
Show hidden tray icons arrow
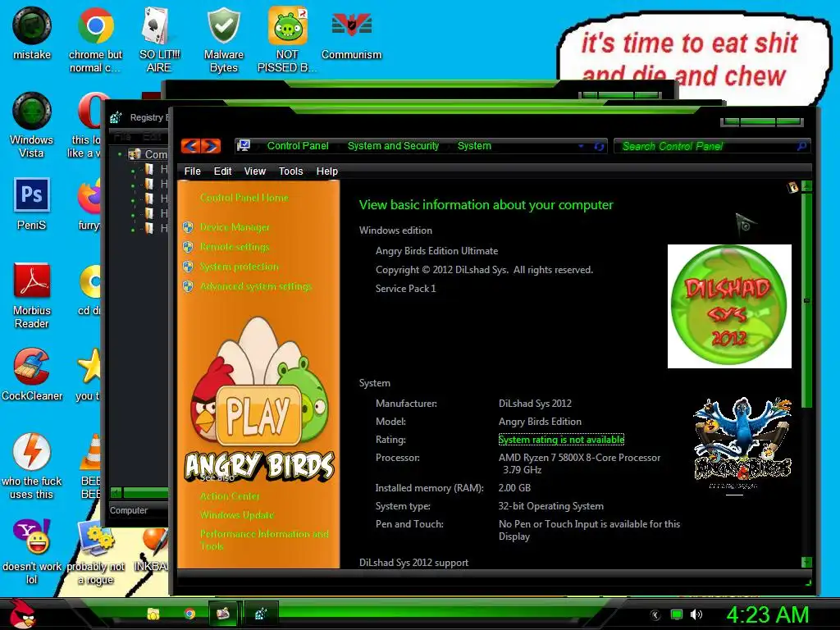point(655,615)
